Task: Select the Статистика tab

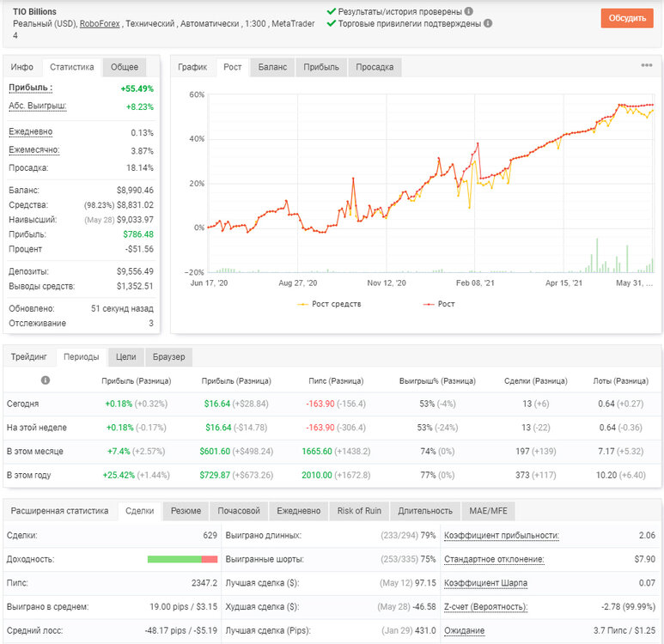Action: [x=72, y=67]
